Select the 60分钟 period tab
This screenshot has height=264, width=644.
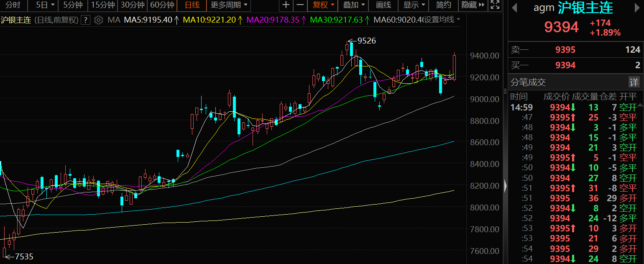162,5
